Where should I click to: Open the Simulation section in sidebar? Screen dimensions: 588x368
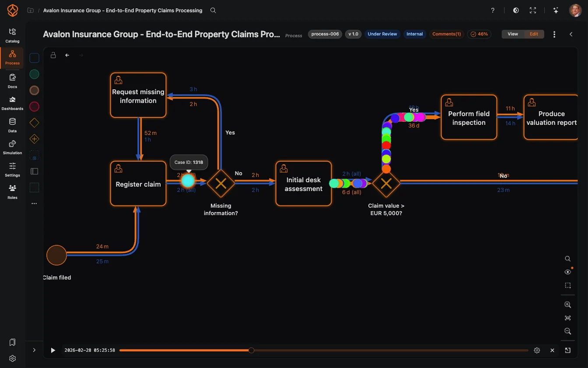coord(12,147)
